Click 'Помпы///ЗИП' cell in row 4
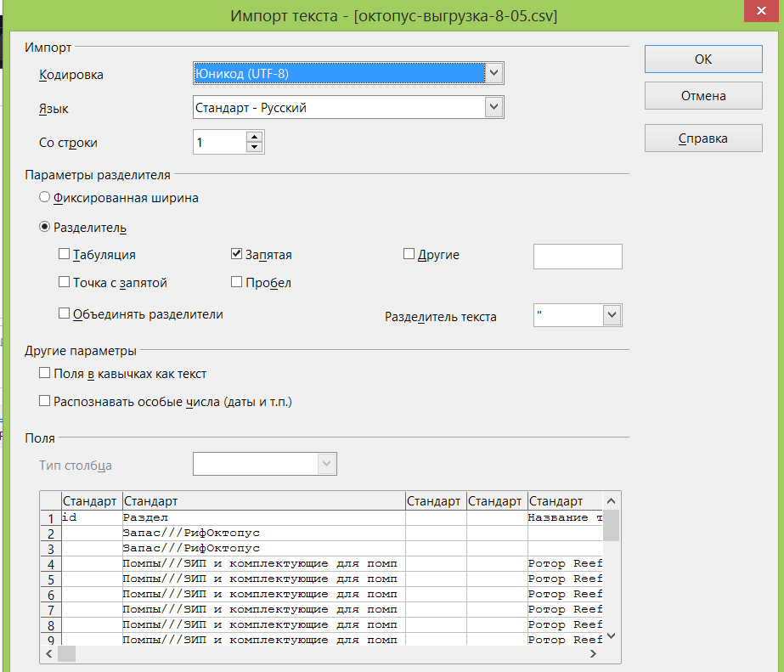784x672 pixels. 263,564
